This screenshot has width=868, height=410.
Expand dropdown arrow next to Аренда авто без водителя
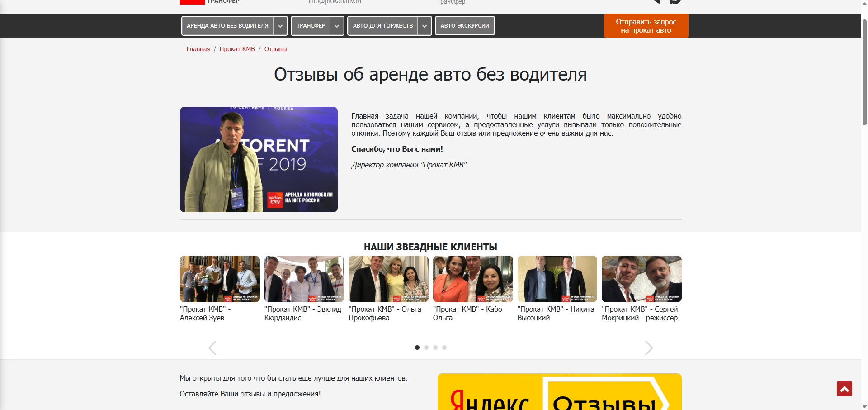(280, 26)
